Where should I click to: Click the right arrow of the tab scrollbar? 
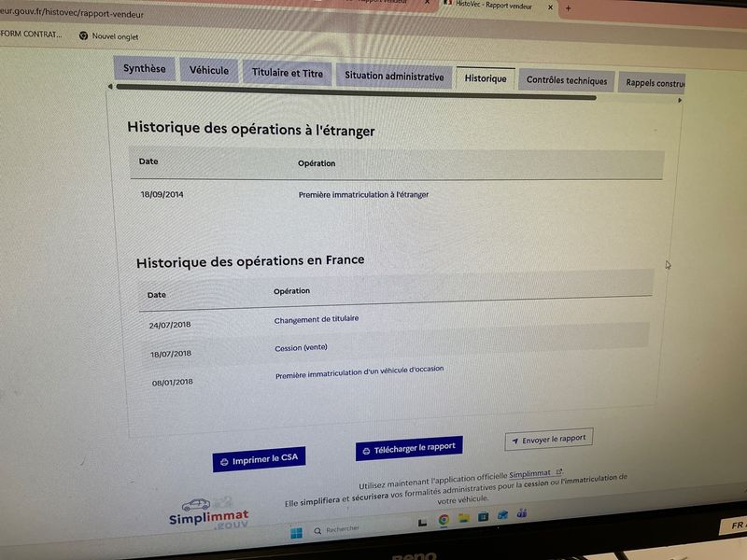tap(680, 101)
